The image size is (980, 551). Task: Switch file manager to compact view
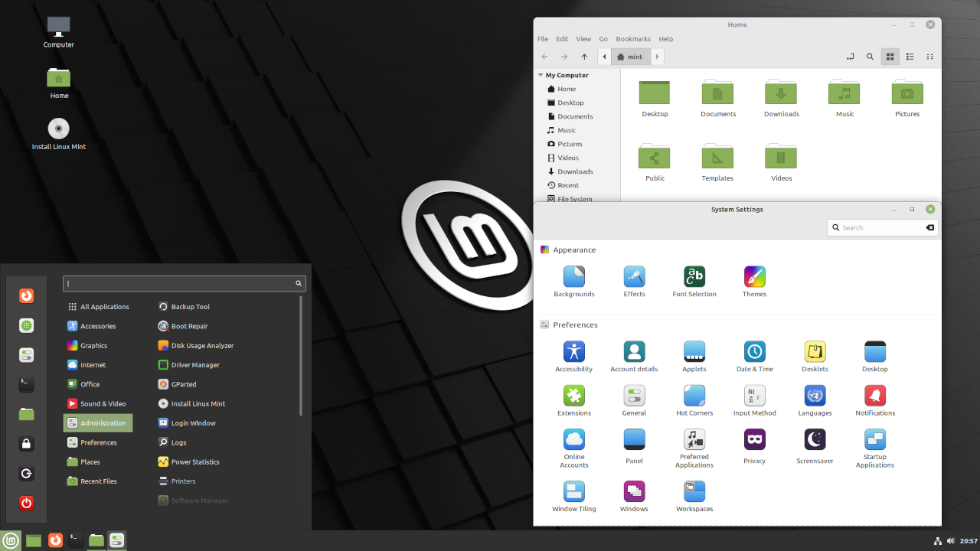coord(930,57)
